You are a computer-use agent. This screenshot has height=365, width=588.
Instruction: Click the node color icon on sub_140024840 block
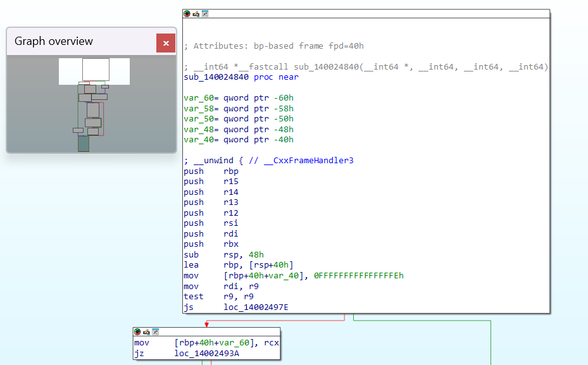[x=187, y=14]
